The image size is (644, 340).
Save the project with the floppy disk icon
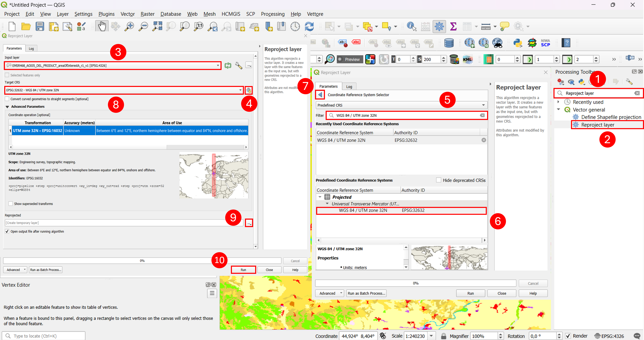40,26
